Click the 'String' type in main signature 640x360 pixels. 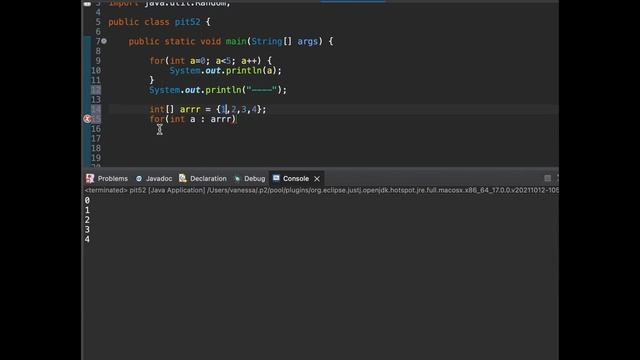[267, 41]
